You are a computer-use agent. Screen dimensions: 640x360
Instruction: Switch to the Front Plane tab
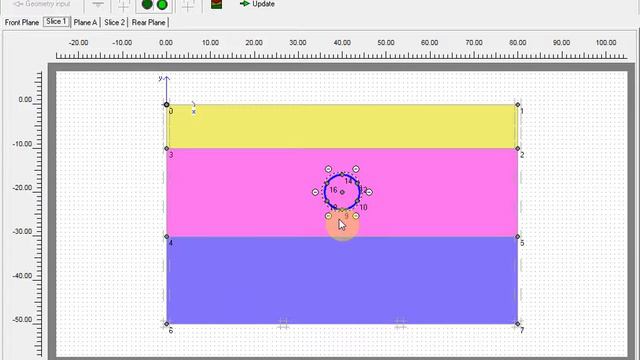[x=22, y=22]
